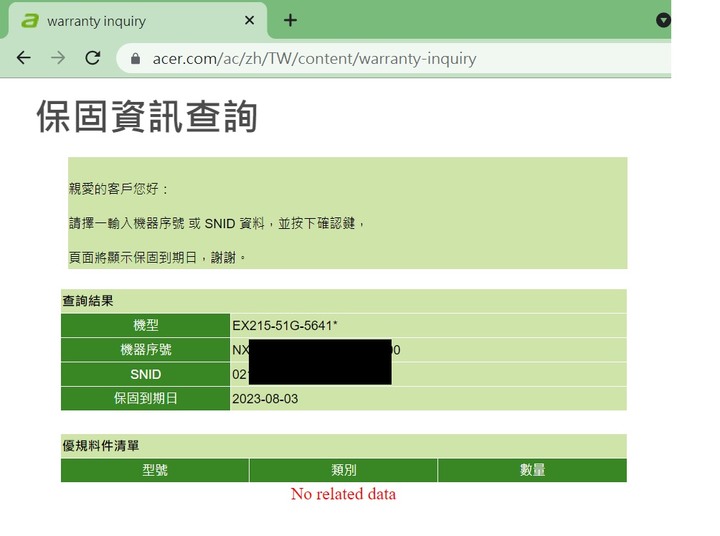The width and height of the screenshot is (720, 536).
Task: Click the 優規料件清單 section header
Action: pyautogui.click(x=101, y=446)
